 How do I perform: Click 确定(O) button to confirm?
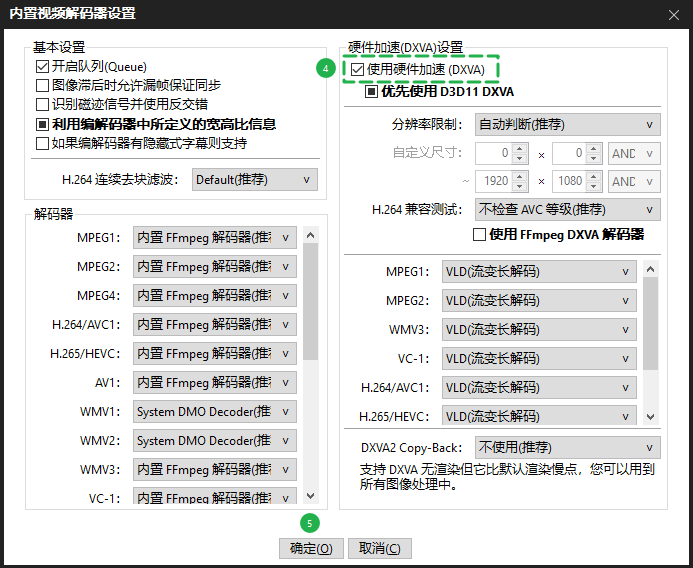click(x=312, y=548)
